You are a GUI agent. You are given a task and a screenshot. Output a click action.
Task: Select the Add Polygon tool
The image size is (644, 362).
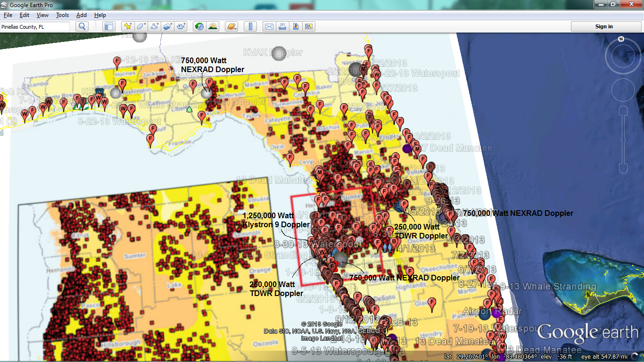pos(141,26)
